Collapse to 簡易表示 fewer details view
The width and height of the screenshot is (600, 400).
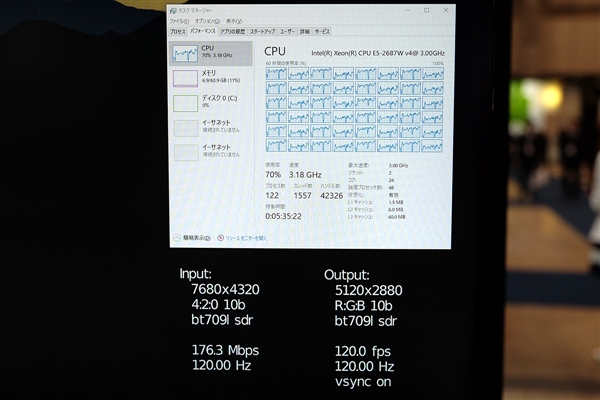[x=192, y=238]
